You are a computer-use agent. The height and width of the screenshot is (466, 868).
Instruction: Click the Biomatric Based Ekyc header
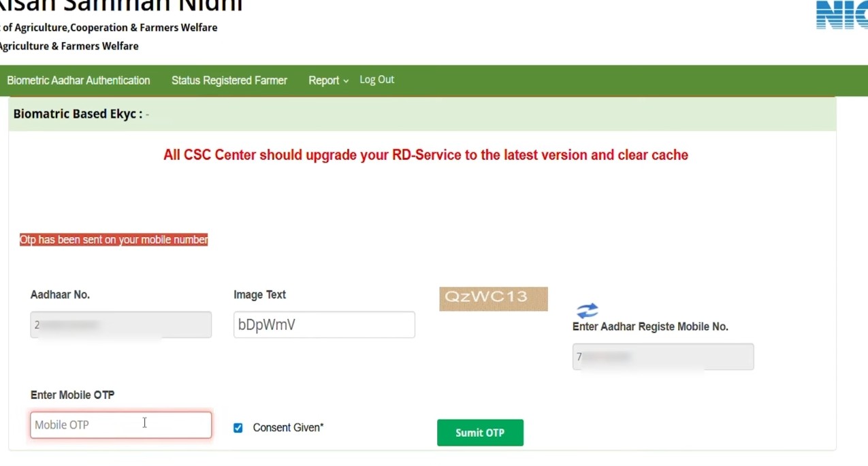(x=77, y=114)
